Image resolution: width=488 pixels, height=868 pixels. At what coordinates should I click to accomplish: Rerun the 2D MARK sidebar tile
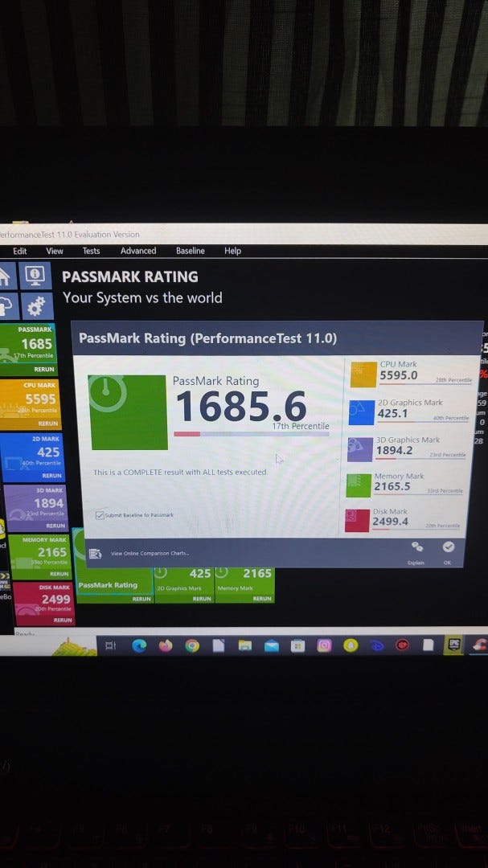[51, 476]
